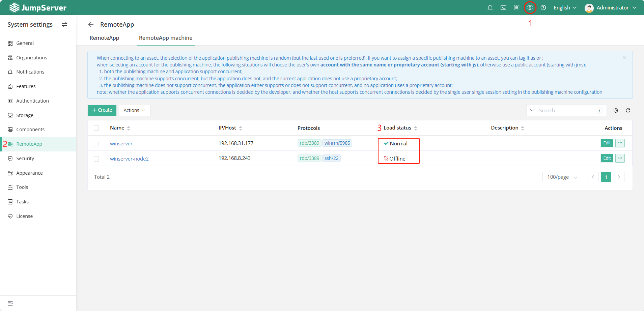The image size is (644, 311).
Task: Open the web terminal icon
Action: pyautogui.click(x=503, y=7)
